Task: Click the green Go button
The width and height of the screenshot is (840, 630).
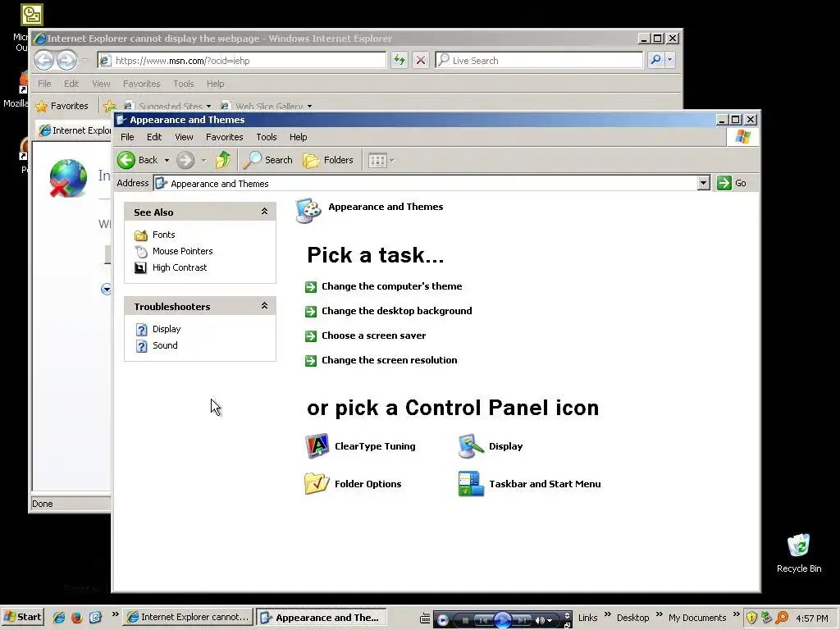Action: [x=732, y=183]
